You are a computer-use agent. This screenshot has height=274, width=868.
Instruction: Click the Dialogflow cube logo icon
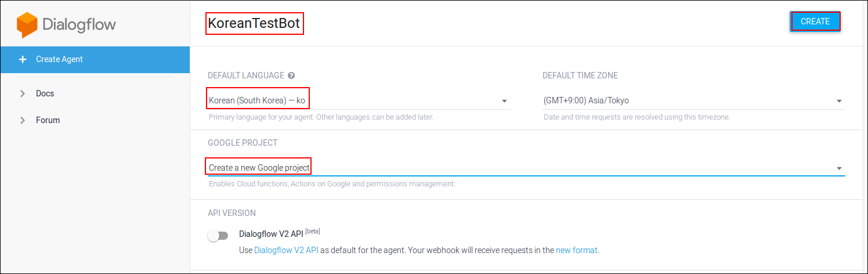27,26
